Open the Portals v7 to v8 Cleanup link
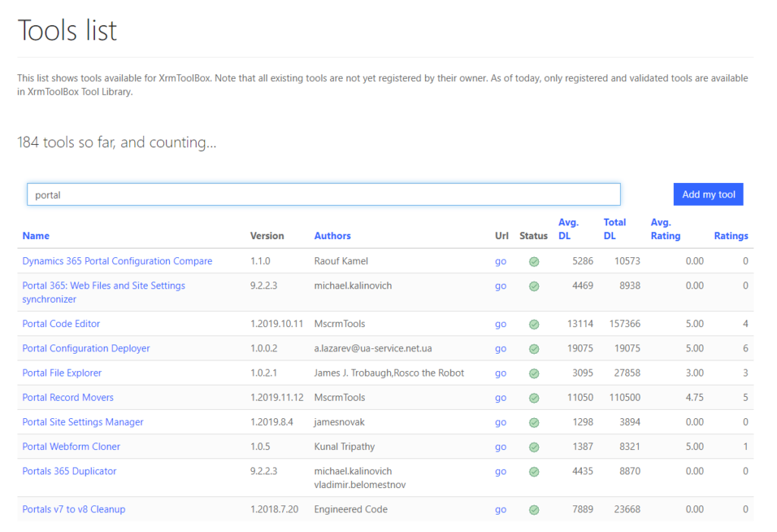Image resolution: width=777 pixels, height=532 pixels. click(x=74, y=509)
